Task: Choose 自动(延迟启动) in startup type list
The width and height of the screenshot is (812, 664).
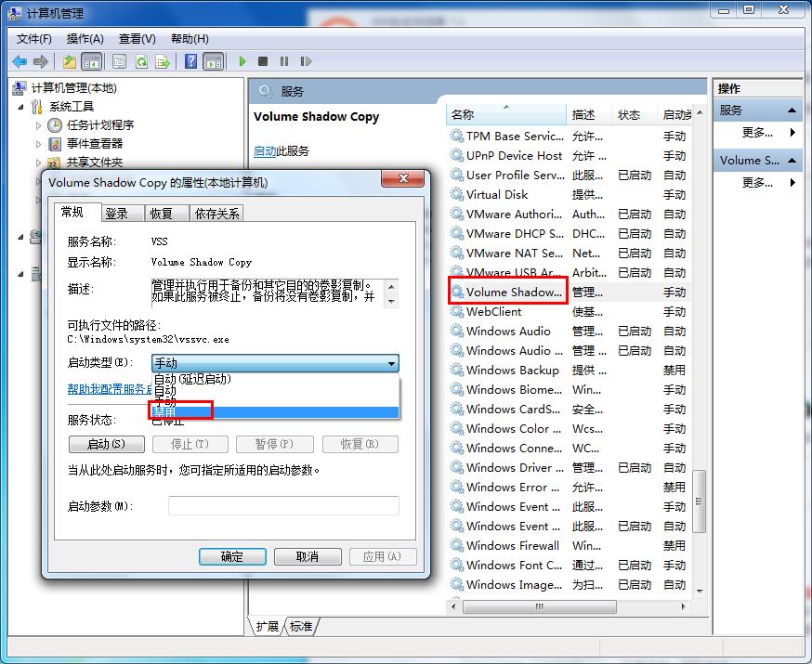Action: (x=276, y=379)
